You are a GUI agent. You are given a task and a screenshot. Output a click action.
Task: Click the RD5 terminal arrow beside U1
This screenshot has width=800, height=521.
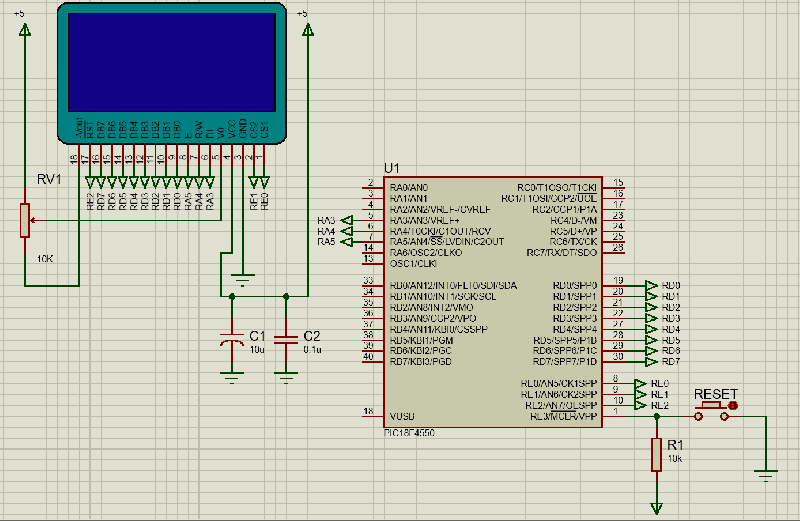652,340
